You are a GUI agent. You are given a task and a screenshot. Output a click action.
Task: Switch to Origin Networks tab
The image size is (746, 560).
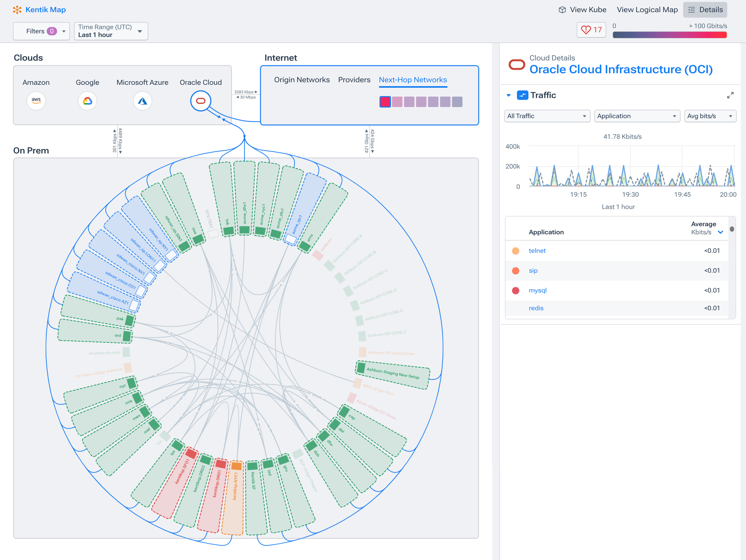pyautogui.click(x=302, y=80)
